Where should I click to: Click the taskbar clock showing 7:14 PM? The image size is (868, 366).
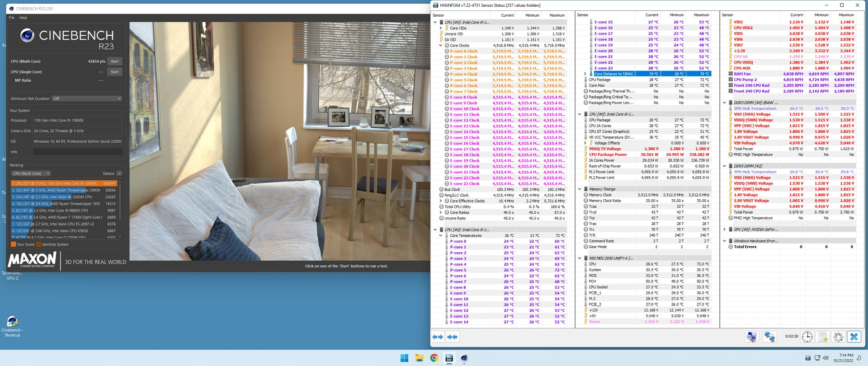tap(844, 358)
